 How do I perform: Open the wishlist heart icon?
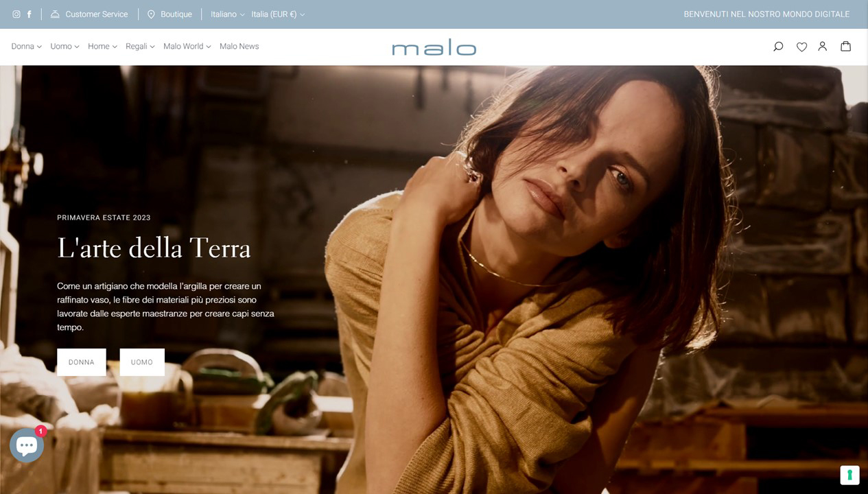pyautogui.click(x=801, y=47)
